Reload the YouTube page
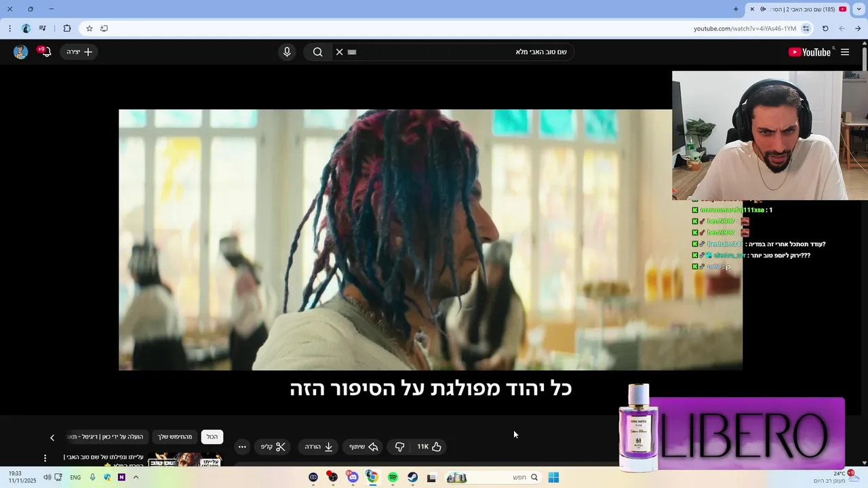868x488 pixels. pyautogui.click(x=825, y=28)
